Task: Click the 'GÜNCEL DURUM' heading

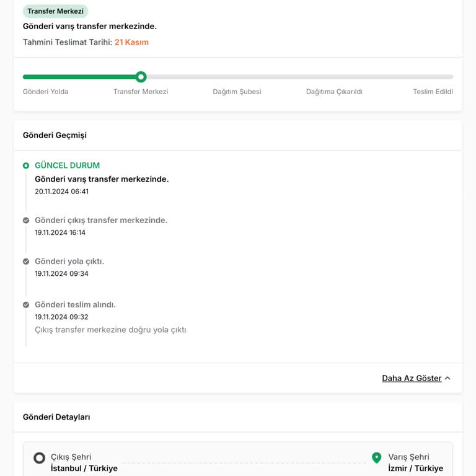Action: (67, 165)
